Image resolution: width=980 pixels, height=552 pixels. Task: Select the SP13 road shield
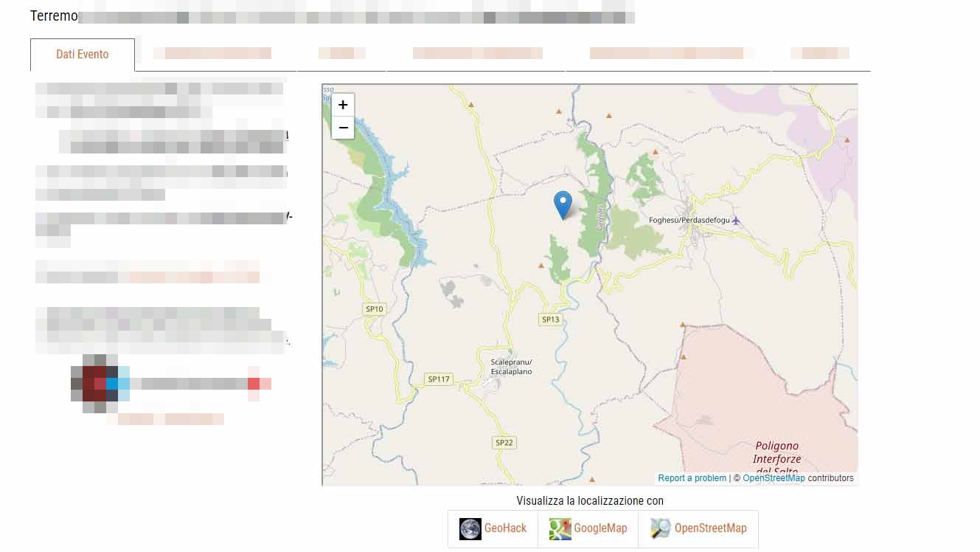point(550,320)
